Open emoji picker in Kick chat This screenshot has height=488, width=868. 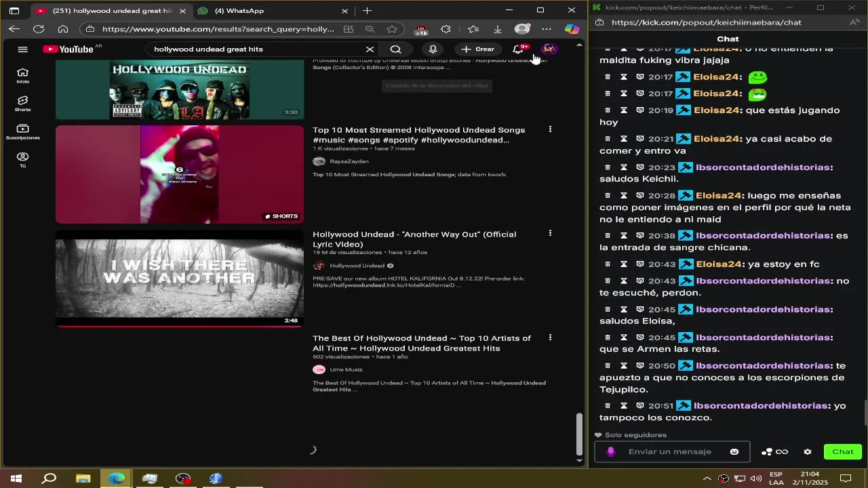(734, 452)
